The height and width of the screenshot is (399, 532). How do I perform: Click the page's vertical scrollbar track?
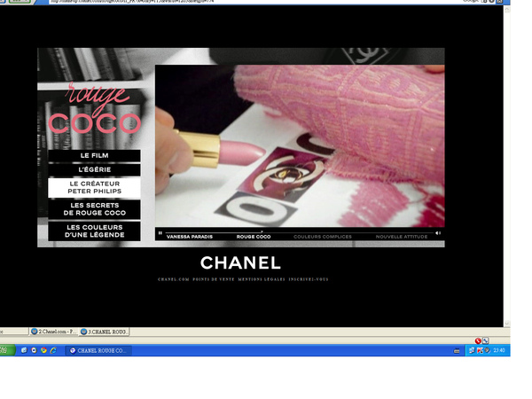[507, 167]
